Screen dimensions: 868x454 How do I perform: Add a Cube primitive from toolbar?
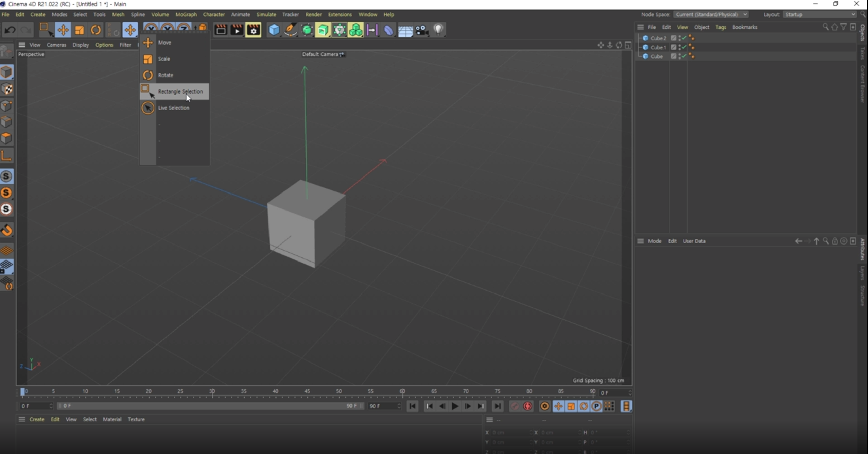(x=274, y=30)
